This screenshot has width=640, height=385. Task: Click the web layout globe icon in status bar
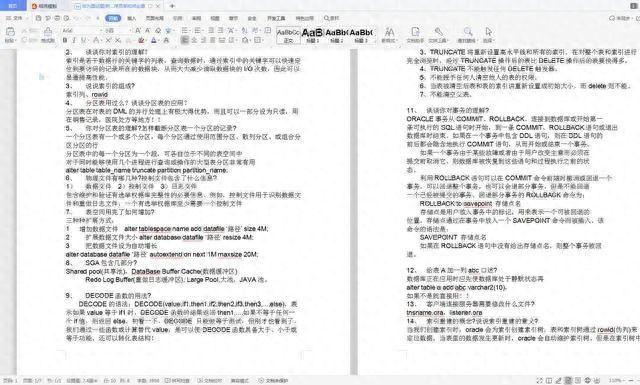click(x=587, y=381)
